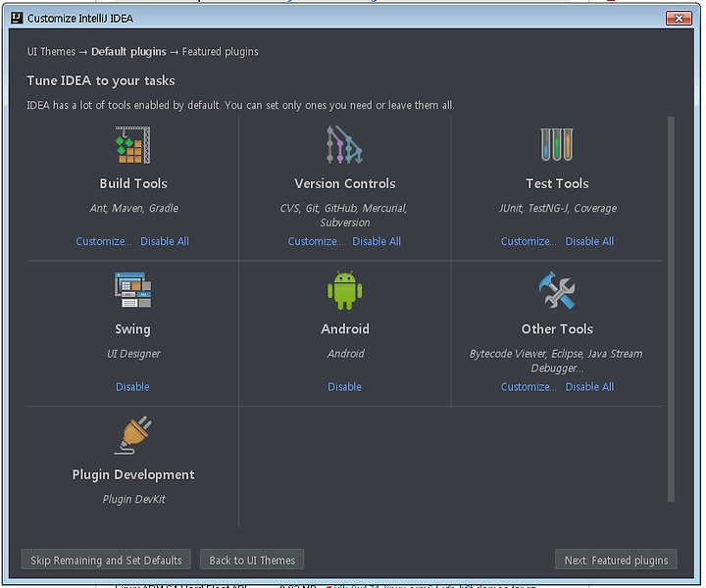706x588 pixels.
Task: Click the Build Tools heading
Action: click(133, 183)
